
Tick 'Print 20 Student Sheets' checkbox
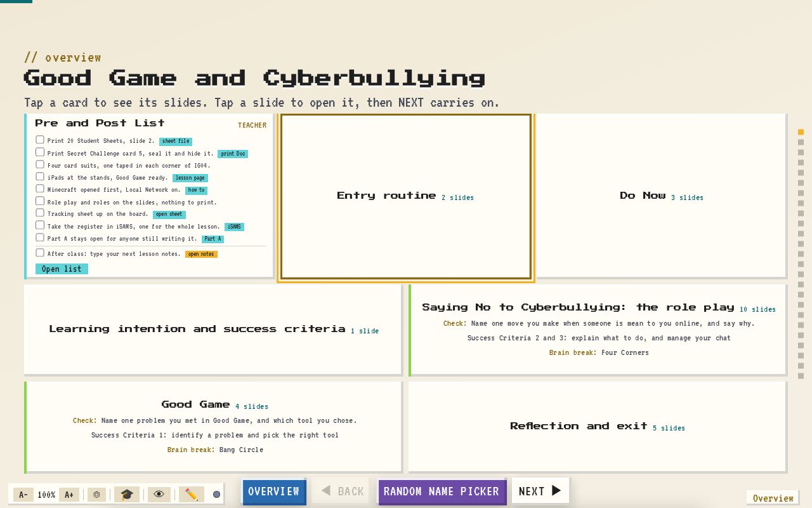[40, 140]
